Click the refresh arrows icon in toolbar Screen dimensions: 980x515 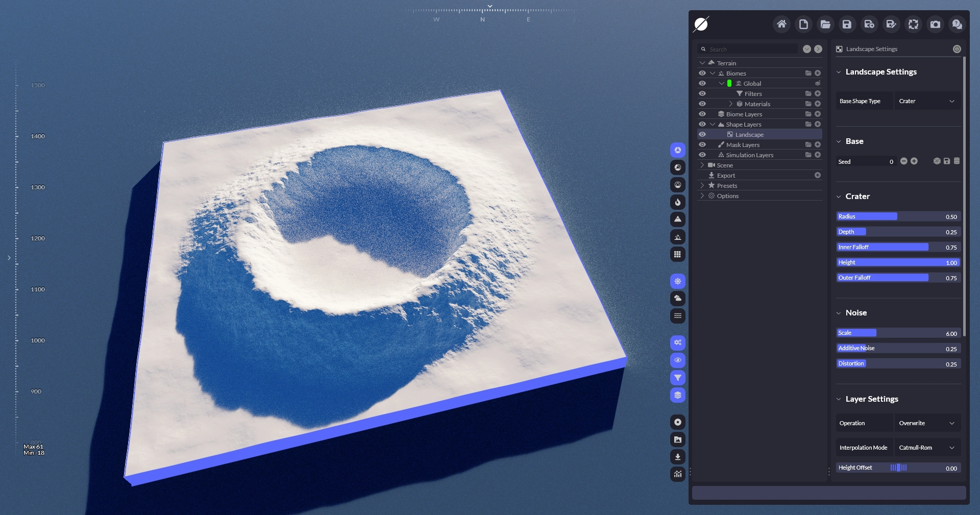pos(913,24)
